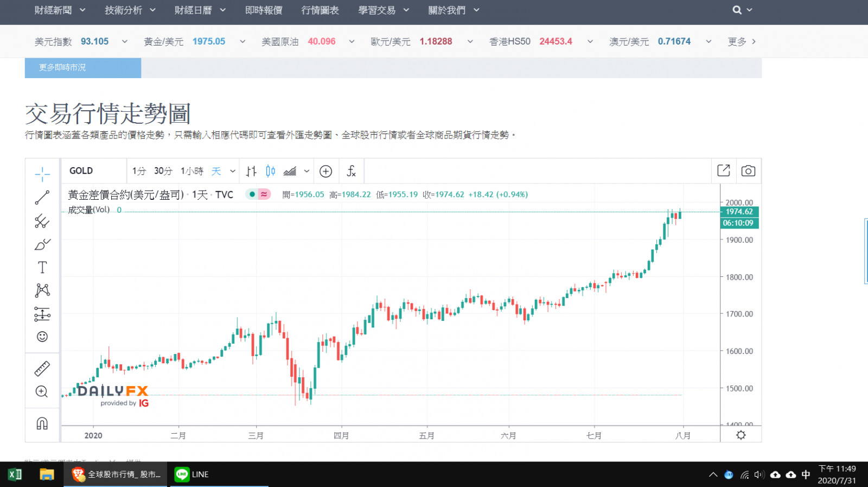This screenshot has width=868, height=487.
Task: Open the 即時報價 menu item
Action: click(x=264, y=10)
